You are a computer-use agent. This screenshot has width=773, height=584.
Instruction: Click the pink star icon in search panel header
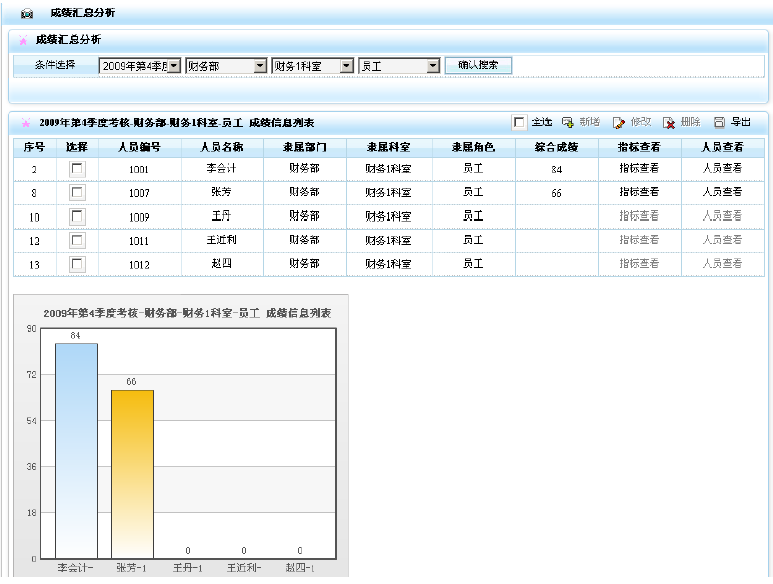[x=23, y=40]
